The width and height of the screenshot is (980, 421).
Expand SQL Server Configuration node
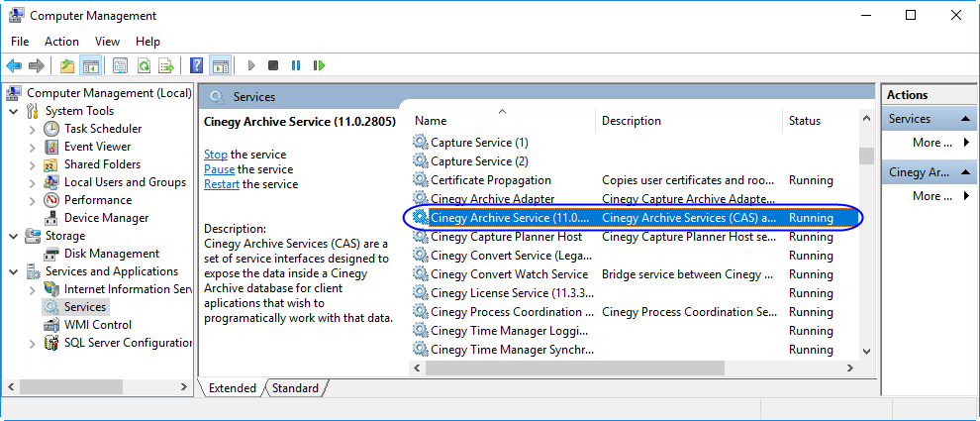(x=32, y=344)
